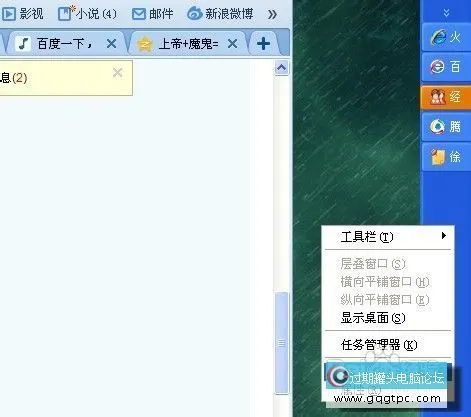Dismiss the yellow notification bar
The width and height of the screenshot is (471, 417).
pos(117,72)
